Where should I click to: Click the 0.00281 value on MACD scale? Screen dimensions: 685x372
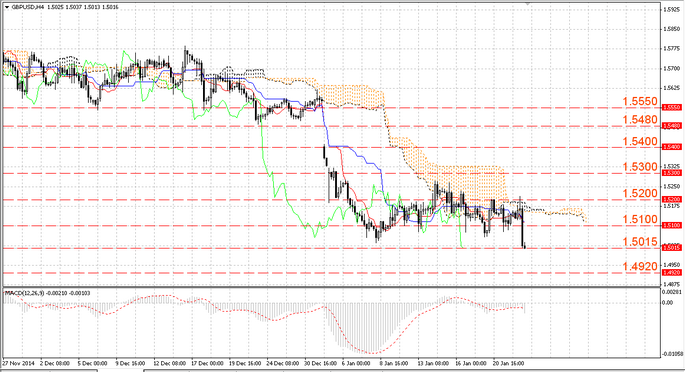point(672,292)
